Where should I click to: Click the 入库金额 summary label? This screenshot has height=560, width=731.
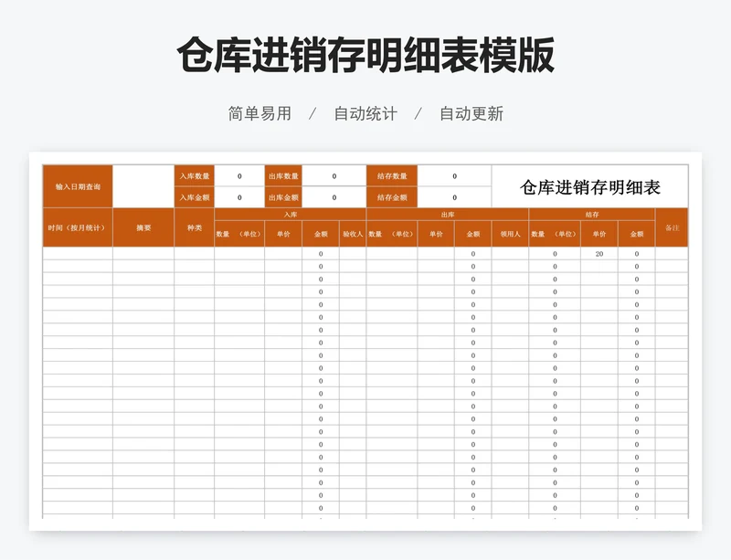click(195, 197)
